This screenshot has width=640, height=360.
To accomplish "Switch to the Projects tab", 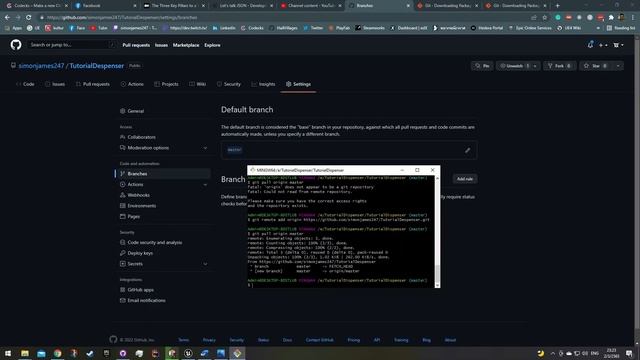I will tap(166, 84).
